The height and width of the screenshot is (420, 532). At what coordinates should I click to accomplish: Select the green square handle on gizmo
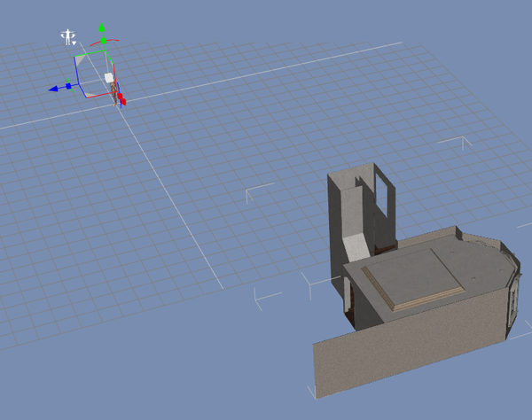pyautogui.click(x=104, y=41)
